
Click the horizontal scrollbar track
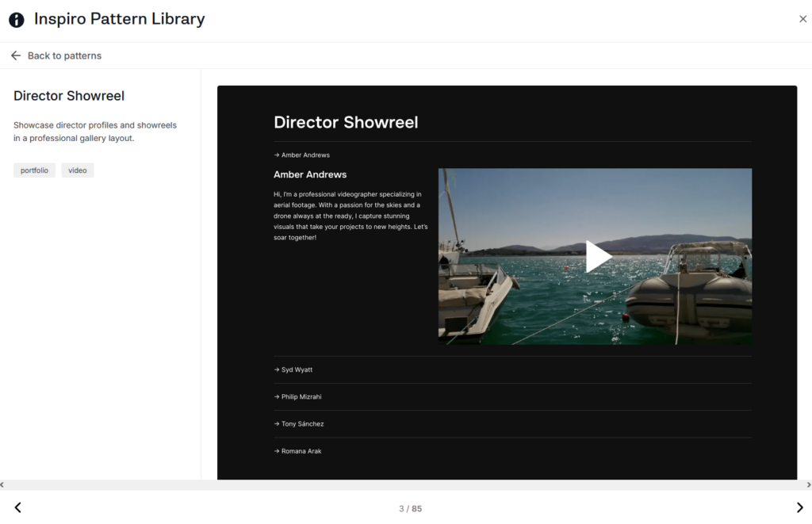(405, 485)
